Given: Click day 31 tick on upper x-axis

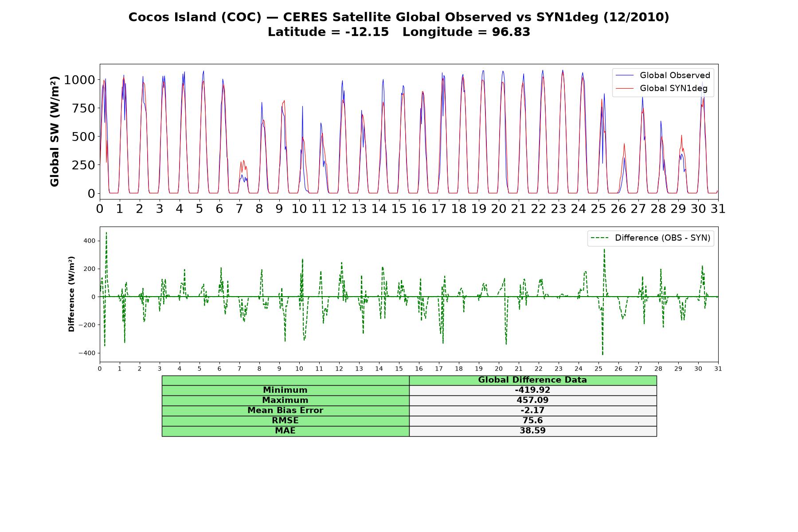Looking at the screenshot, I should (718, 209).
